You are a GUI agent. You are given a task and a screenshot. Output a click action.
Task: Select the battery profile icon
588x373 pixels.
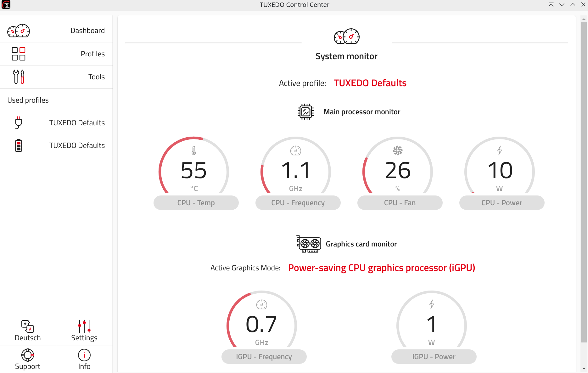point(19,145)
